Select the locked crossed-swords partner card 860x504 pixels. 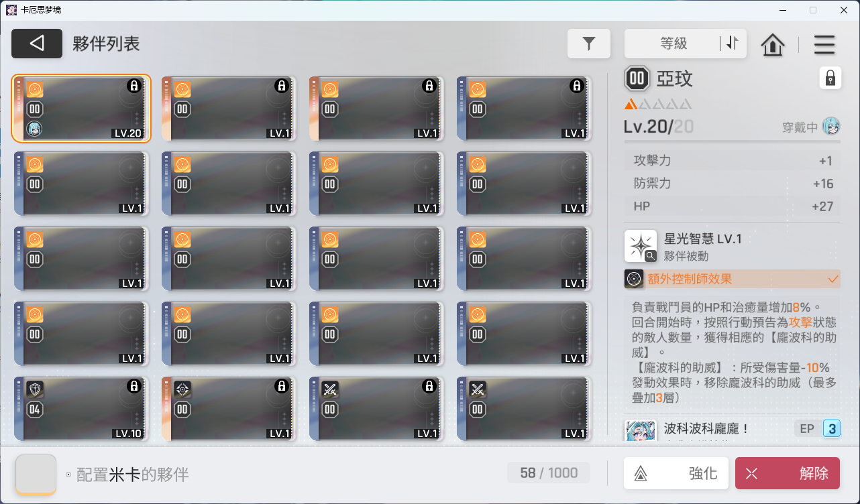pyautogui.click(x=376, y=409)
